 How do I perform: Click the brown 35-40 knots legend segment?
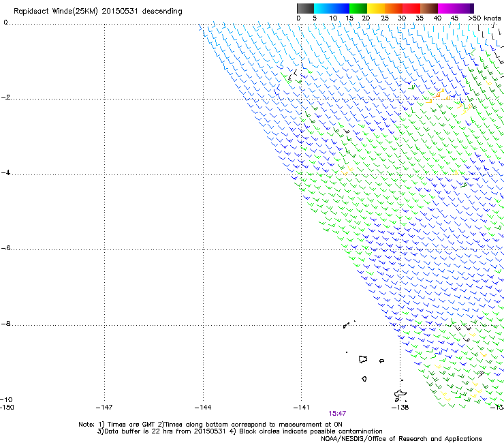tap(429, 8)
